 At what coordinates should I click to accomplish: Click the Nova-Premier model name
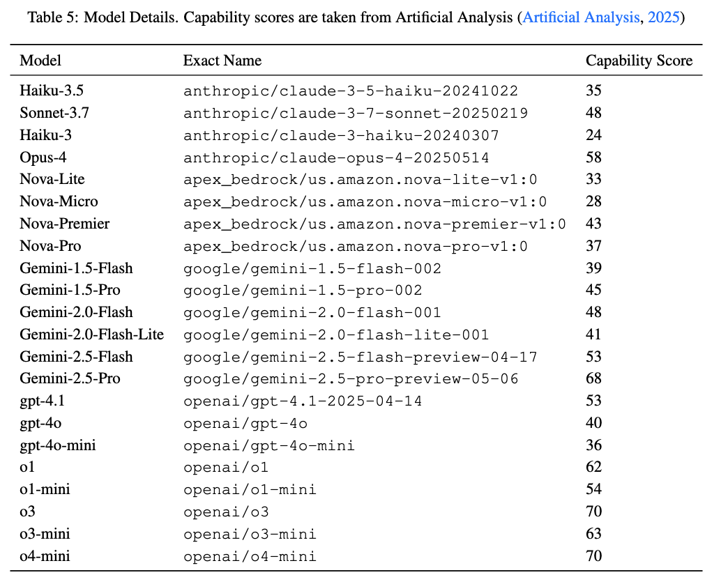pos(65,224)
